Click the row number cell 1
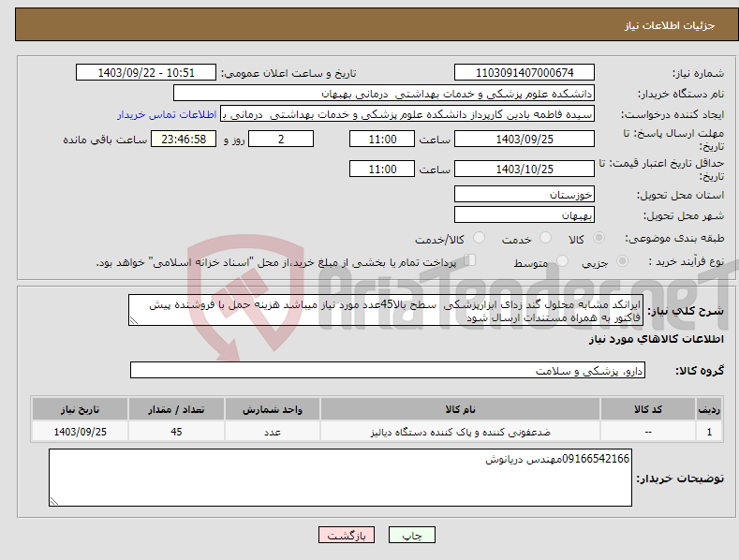Image resolution: width=739 pixels, height=560 pixels. point(709,432)
